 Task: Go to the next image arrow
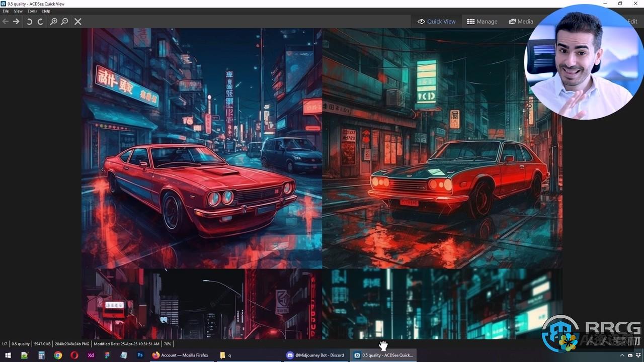[16, 21]
